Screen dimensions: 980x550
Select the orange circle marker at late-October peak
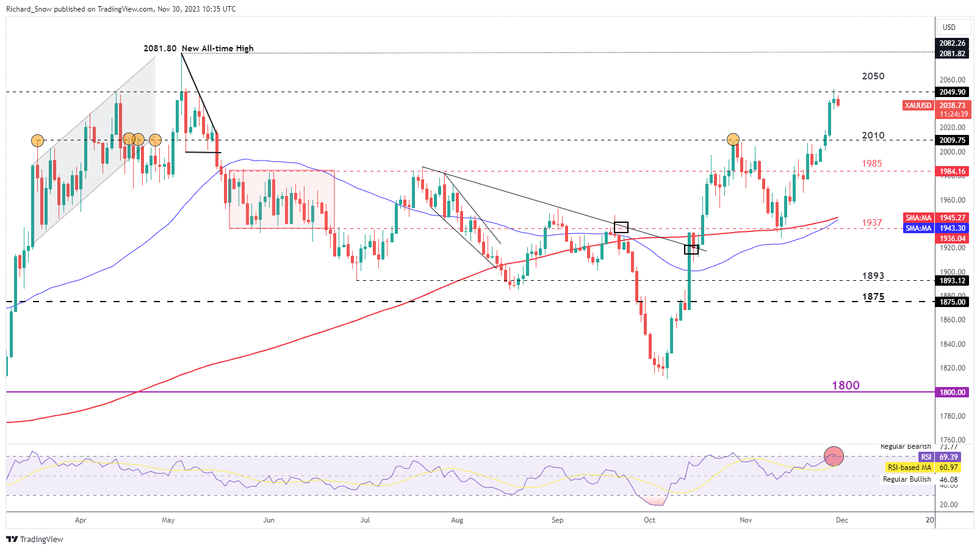(733, 139)
